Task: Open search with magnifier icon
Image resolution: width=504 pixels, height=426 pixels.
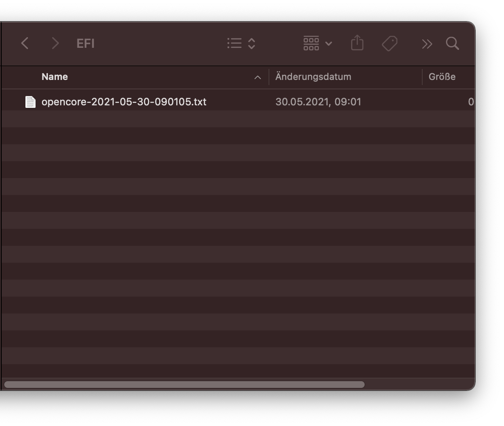Action: [x=452, y=43]
